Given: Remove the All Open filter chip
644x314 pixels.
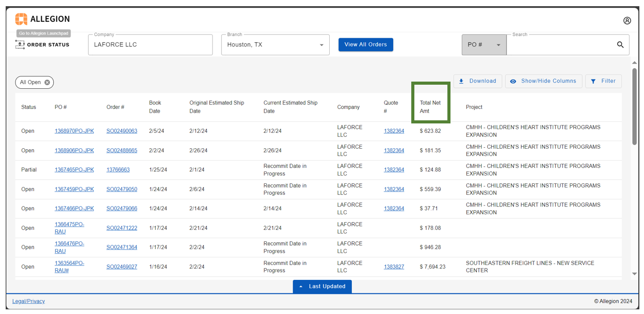Looking at the screenshot, I should point(47,82).
